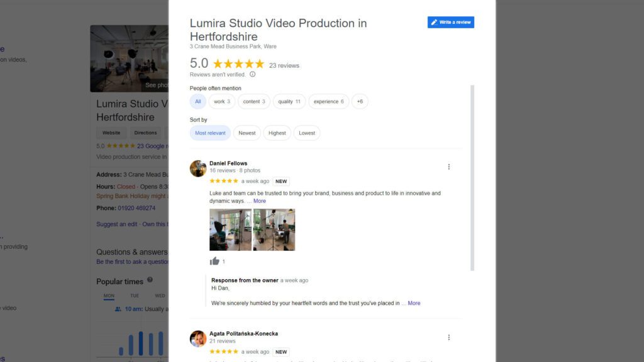Image resolution: width=644 pixels, height=362 pixels.
Task: Open second review photo with person standing
Action: pyautogui.click(x=274, y=230)
